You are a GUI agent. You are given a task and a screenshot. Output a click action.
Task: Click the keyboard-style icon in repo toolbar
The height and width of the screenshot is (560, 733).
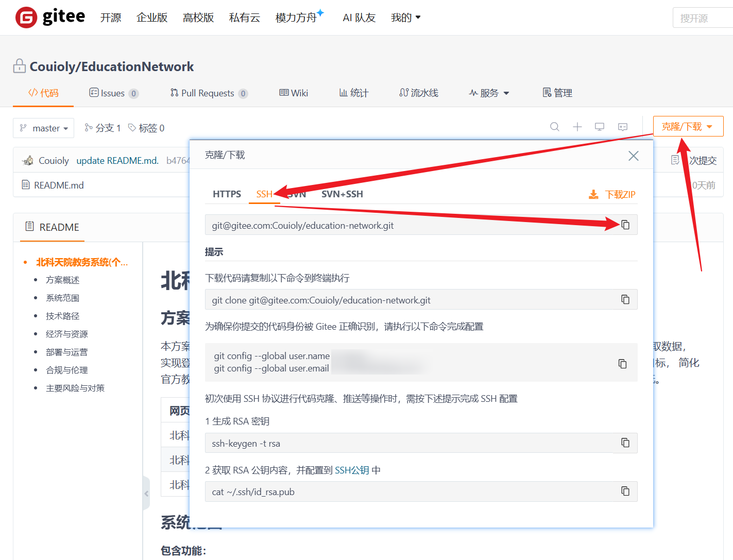coord(623,127)
